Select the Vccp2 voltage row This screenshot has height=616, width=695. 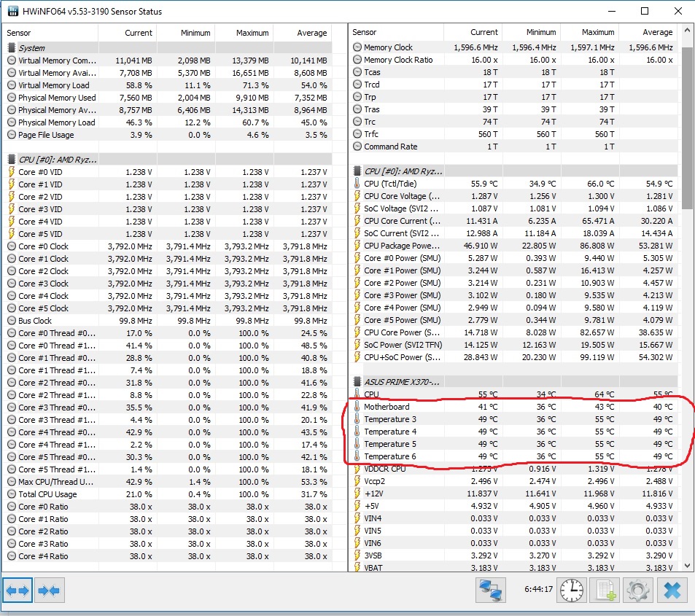[513, 481]
